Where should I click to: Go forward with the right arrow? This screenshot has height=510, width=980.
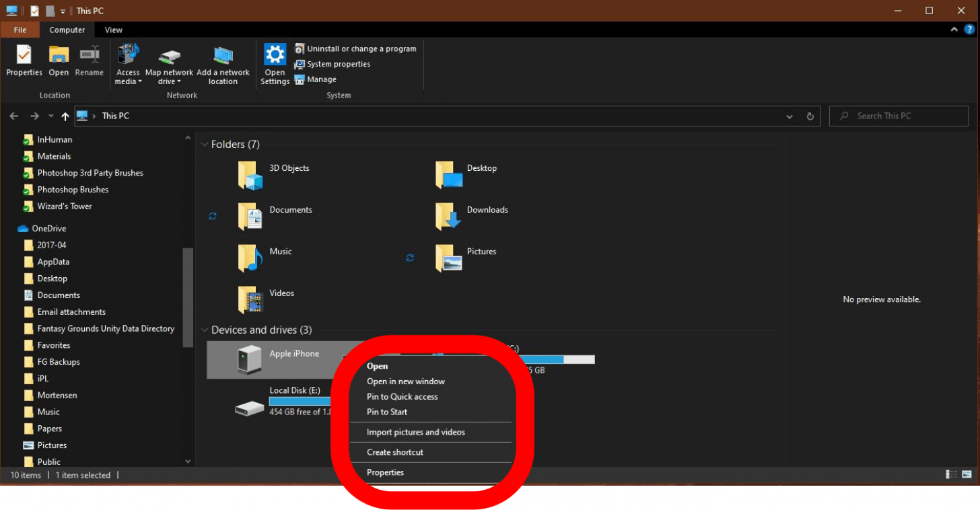click(35, 116)
